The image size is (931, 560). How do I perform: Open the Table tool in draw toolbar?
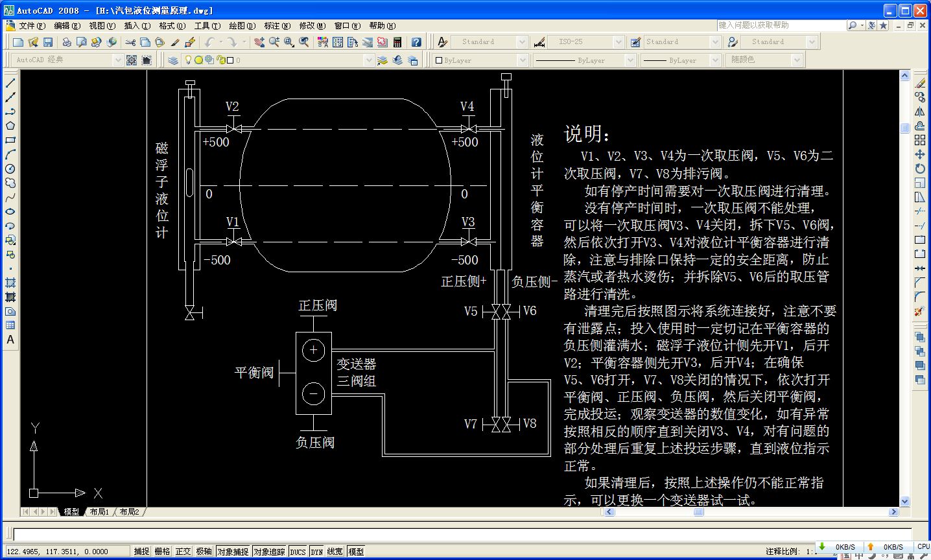coord(10,325)
